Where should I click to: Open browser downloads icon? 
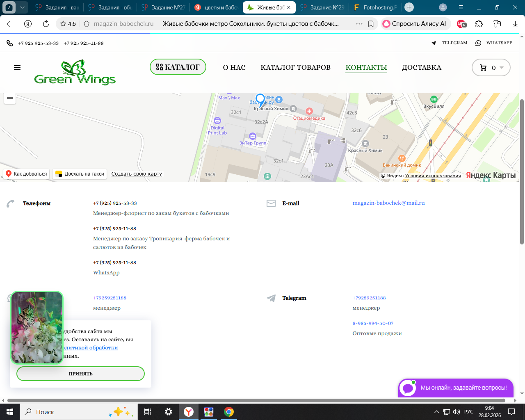pyautogui.click(x=515, y=24)
